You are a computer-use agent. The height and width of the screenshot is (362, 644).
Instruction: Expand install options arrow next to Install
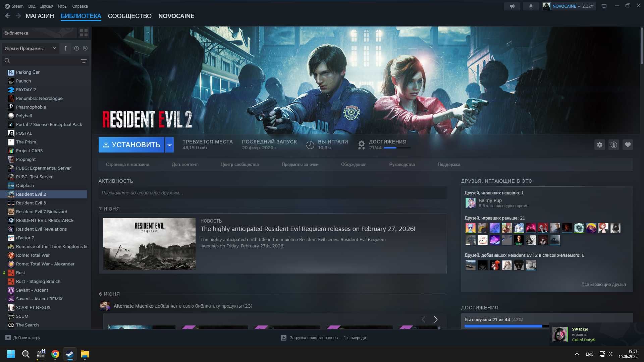click(x=170, y=145)
